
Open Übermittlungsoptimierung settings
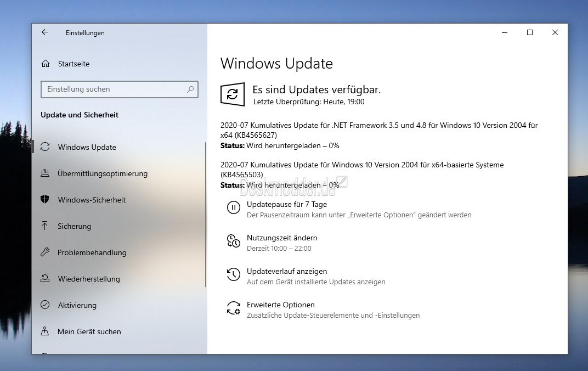[x=103, y=173]
